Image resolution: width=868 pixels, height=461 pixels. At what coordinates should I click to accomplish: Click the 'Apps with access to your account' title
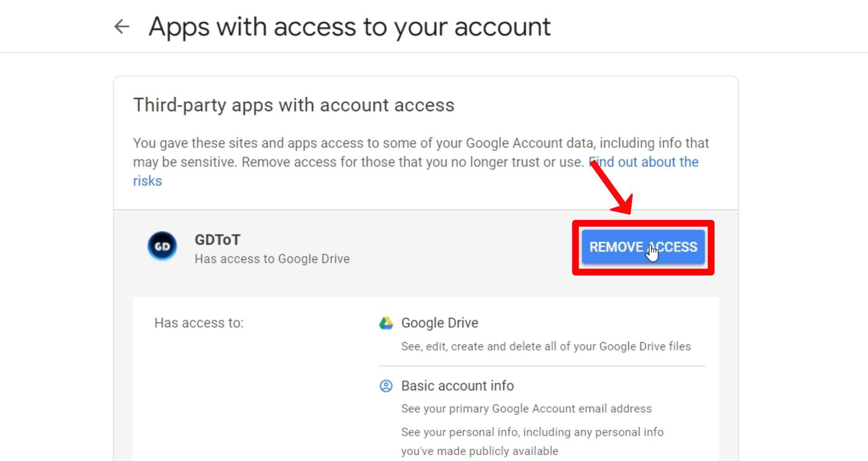pyautogui.click(x=349, y=27)
